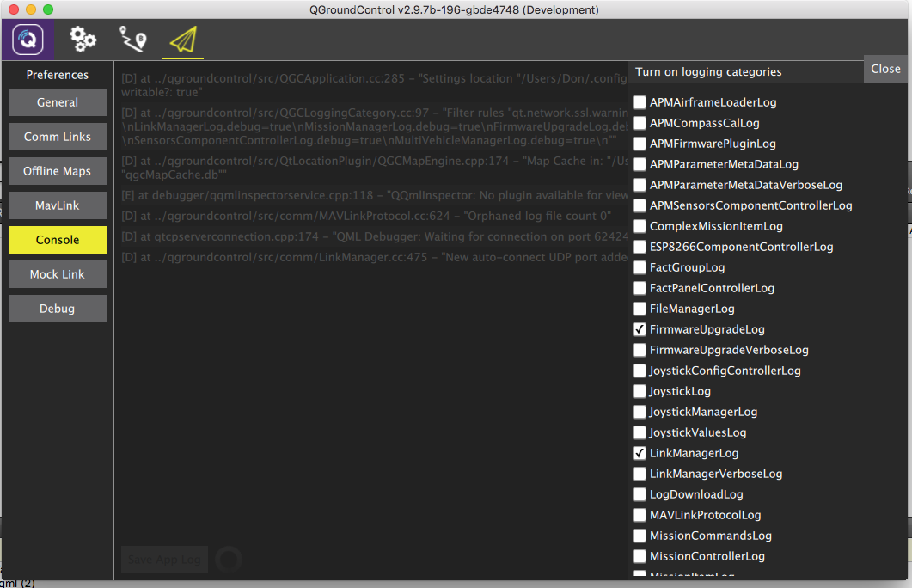912x588 pixels.
Task: Open the General preferences page
Action: 58,102
